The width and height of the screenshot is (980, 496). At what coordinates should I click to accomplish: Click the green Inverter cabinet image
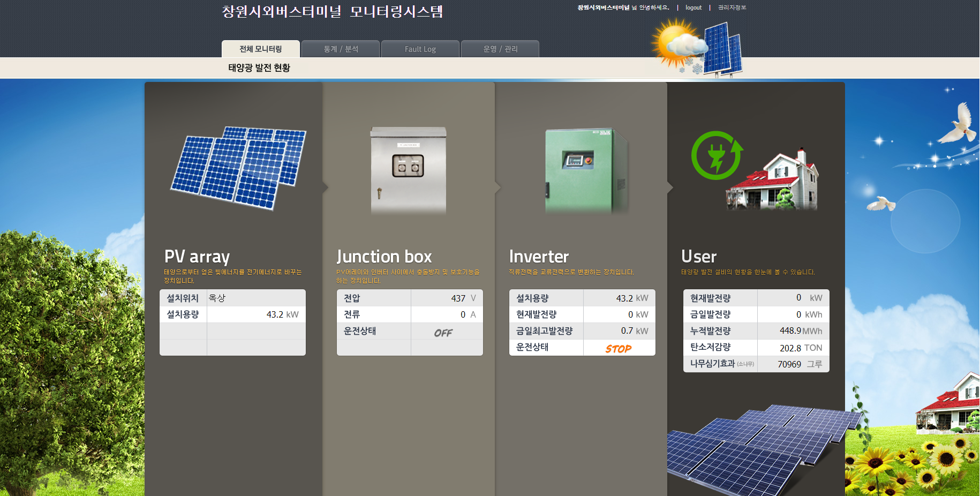[x=587, y=170]
